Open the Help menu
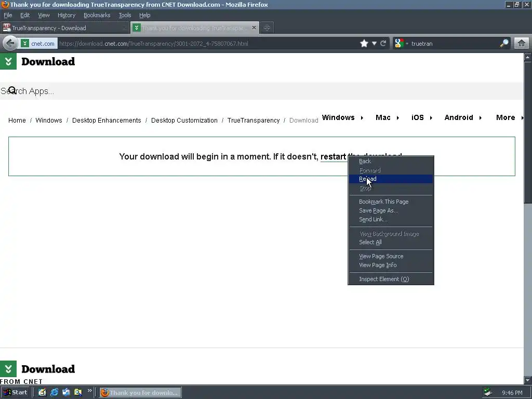 (144, 15)
